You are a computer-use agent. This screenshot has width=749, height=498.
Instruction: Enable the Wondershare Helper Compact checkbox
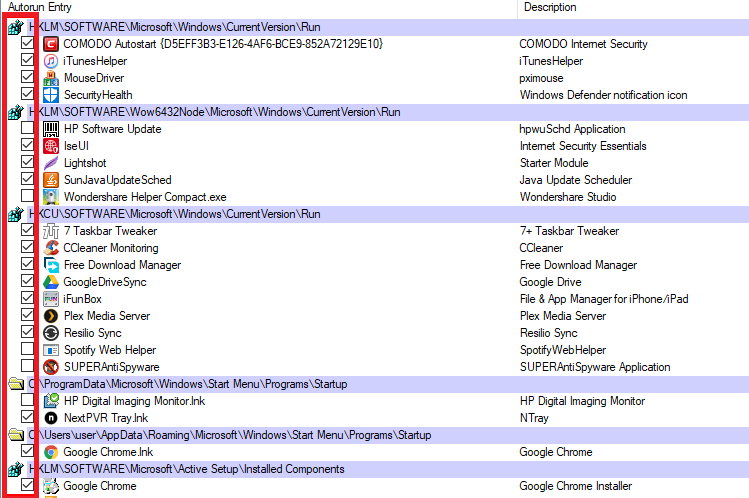click(28, 196)
